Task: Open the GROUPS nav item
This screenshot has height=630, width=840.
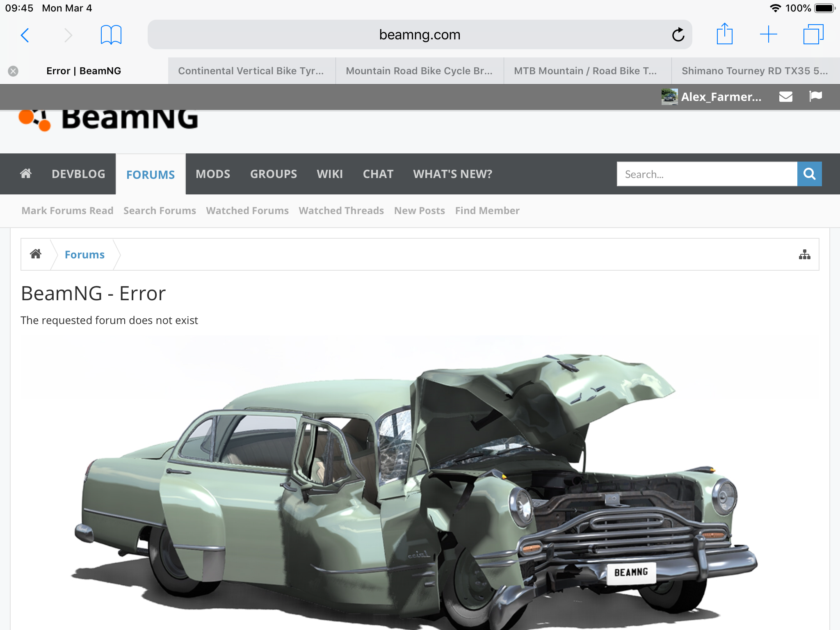Action: 274,174
